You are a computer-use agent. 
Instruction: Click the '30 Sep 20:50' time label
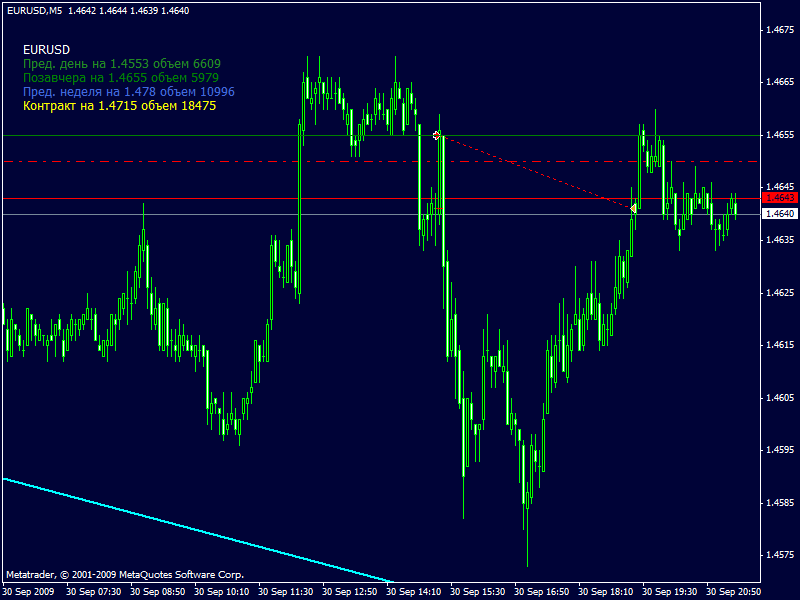[734, 592]
